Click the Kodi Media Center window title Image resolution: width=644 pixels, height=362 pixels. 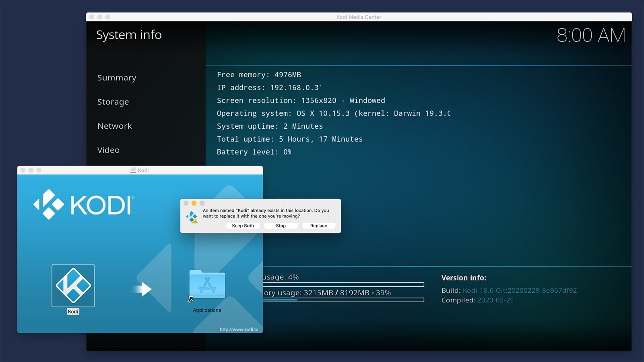click(359, 17)
